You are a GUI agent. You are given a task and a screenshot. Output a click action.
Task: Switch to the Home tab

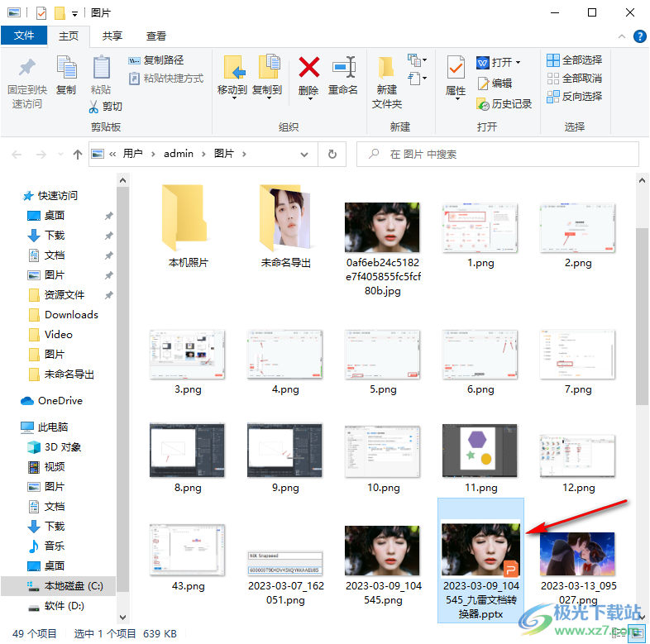coord(69,36)
